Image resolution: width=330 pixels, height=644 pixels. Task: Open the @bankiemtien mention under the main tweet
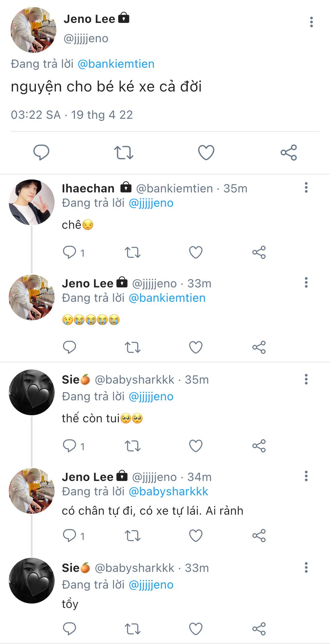(116, 64)
